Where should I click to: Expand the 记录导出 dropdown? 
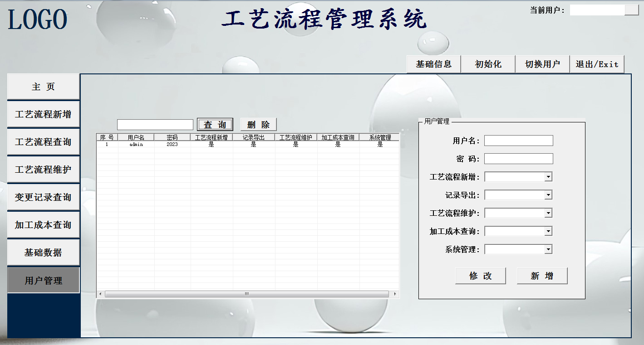click(x=548, y=195)
